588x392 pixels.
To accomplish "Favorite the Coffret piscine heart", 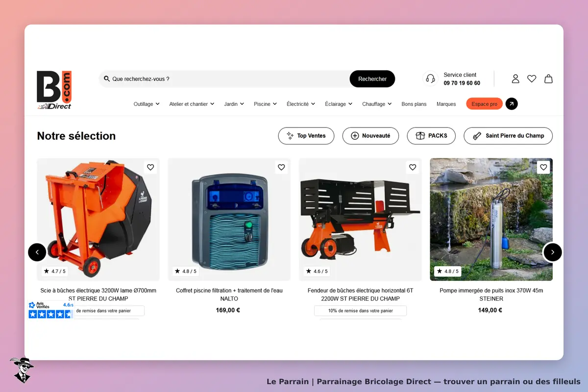I will tap(281, 167).
